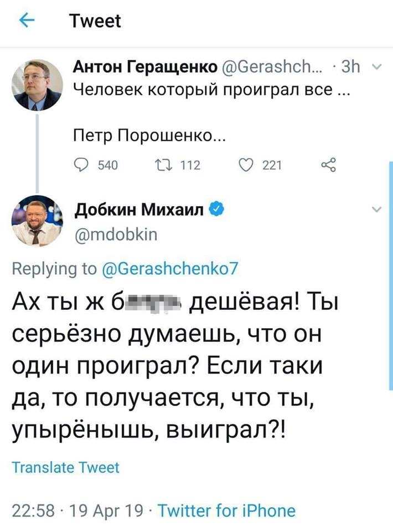Open the 3h timestamp on Gerashchenko's tweet

tap(351, 69)
